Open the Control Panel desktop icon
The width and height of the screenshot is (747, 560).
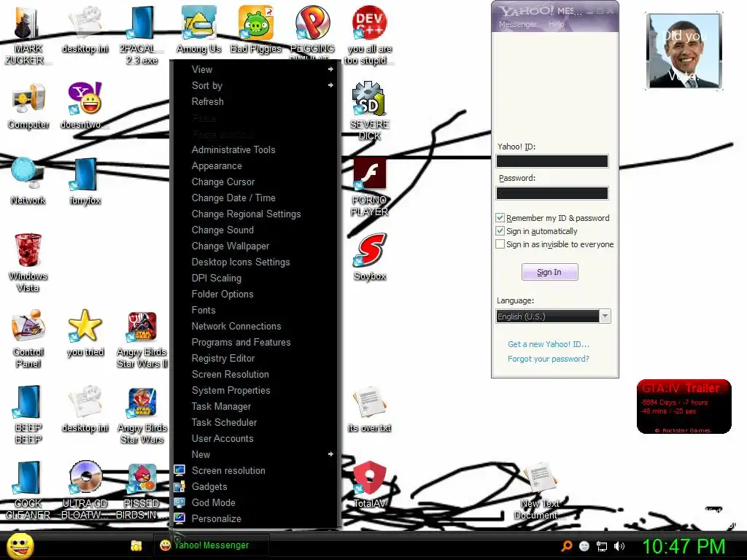[28, 338]
